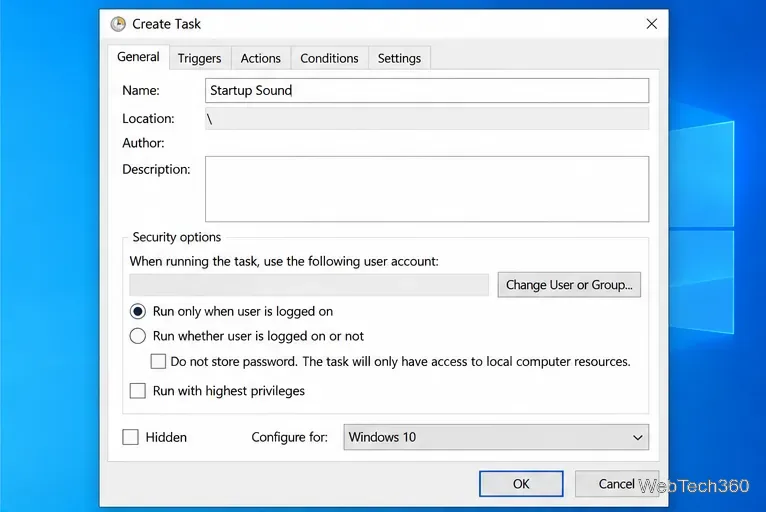Close the Create Task dialog
This screenshot has width=766, height=512.
[651, 23]
